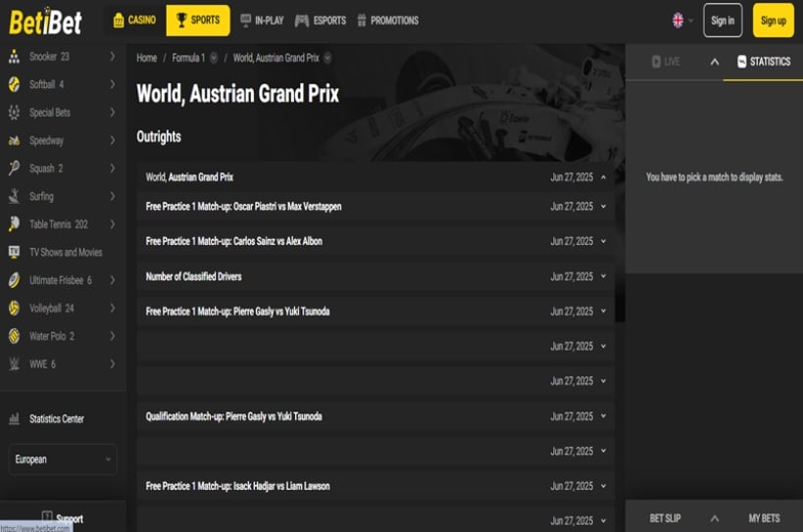Click the Water Polo ball icon
Viewport: 803px width, 532px height.
coord(15,336)
